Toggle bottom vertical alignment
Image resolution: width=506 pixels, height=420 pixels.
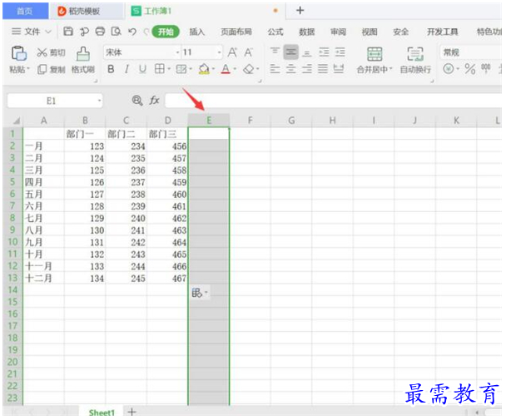(307, 52)
